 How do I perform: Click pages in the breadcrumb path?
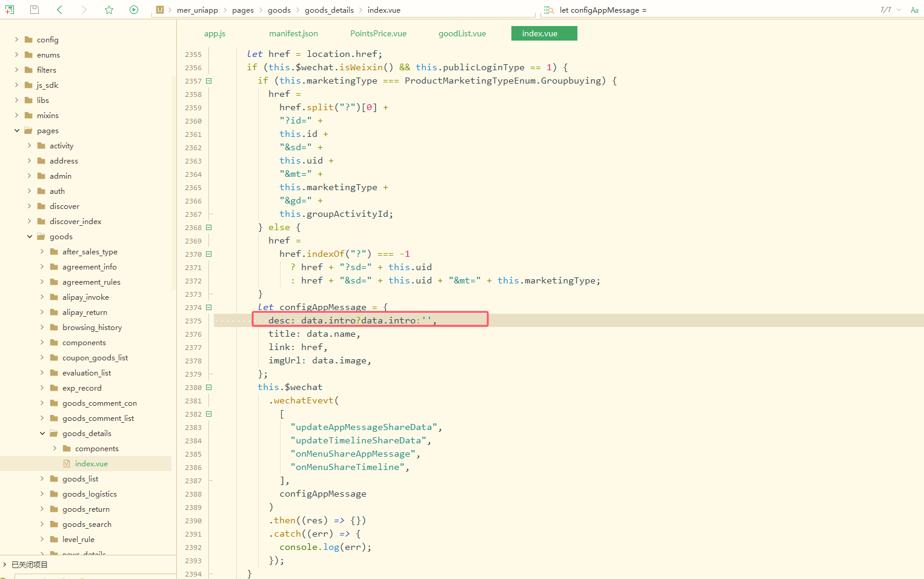(x=243, y=10)
